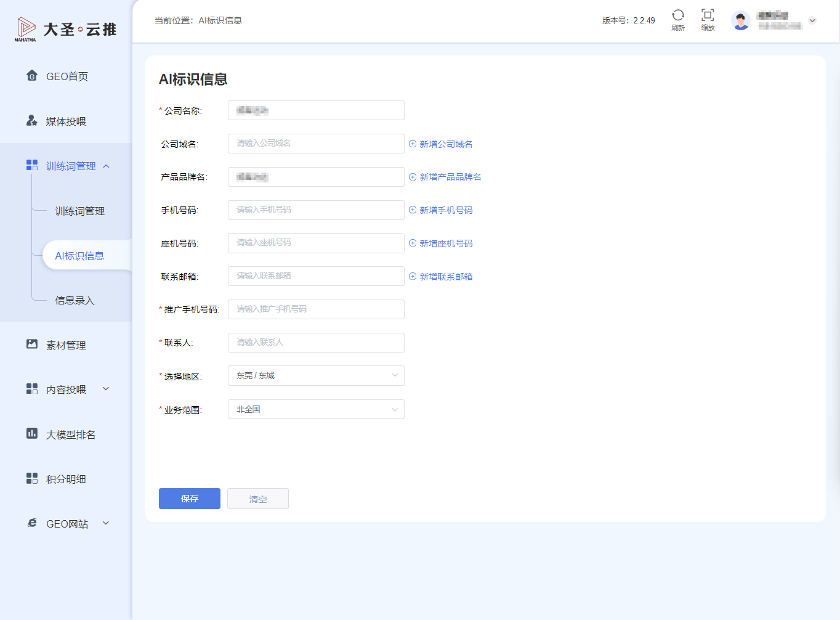Click the 媒体投喂 person icon
The image size is (840, 620).
(32, 121)
